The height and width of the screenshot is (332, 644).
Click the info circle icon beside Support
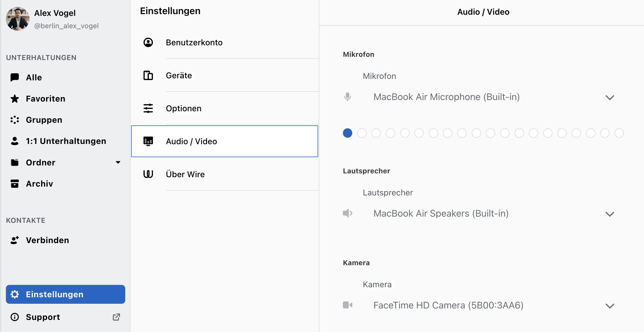coord(15,317)
